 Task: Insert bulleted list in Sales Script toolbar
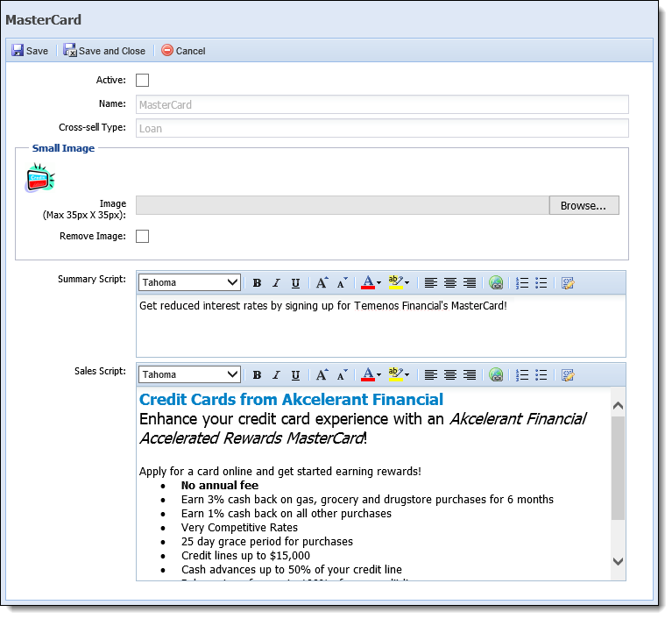click(x=541, y=375)
